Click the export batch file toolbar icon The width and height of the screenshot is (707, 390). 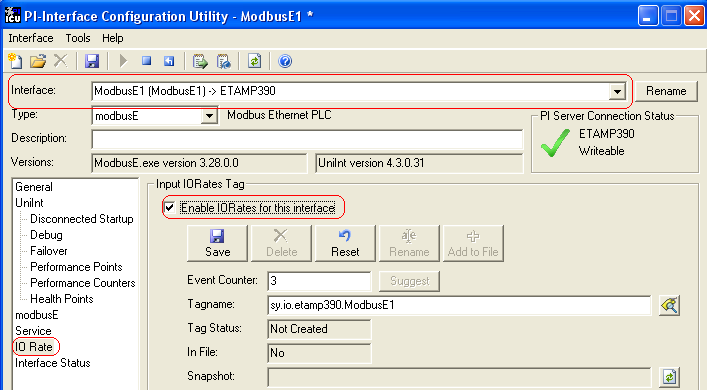200,61
